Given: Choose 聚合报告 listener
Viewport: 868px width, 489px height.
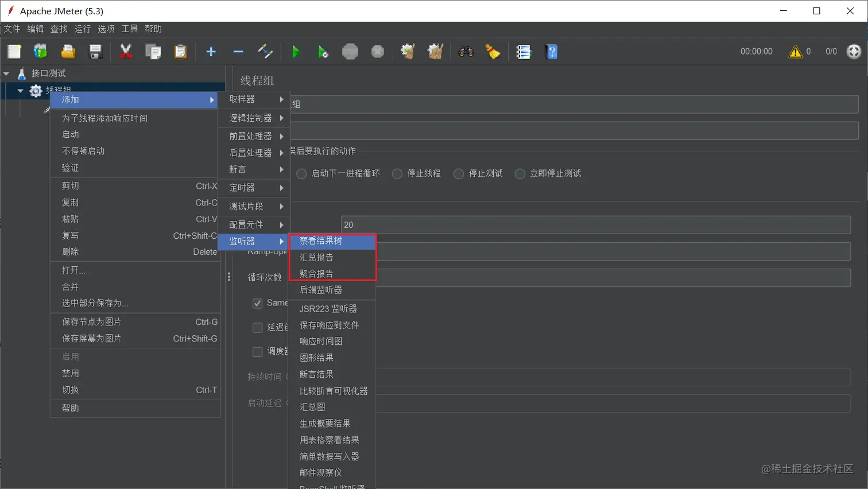Looking at the screenshot, I should [x=332, y=274].
